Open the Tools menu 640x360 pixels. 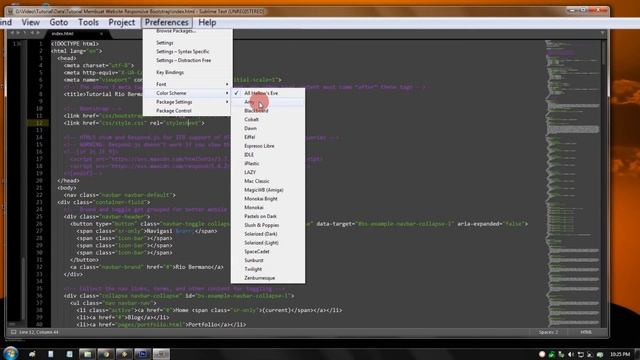pos(88,22)
